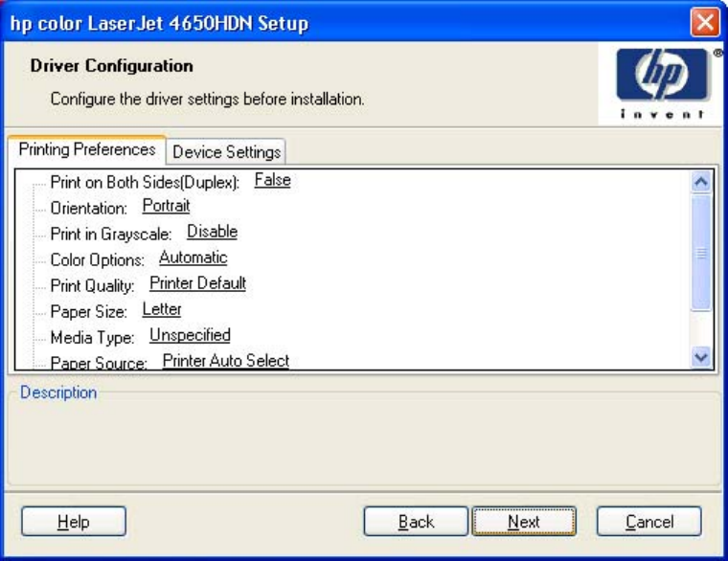
Task: Select the Print Quality label
Action: click(92, 286)
